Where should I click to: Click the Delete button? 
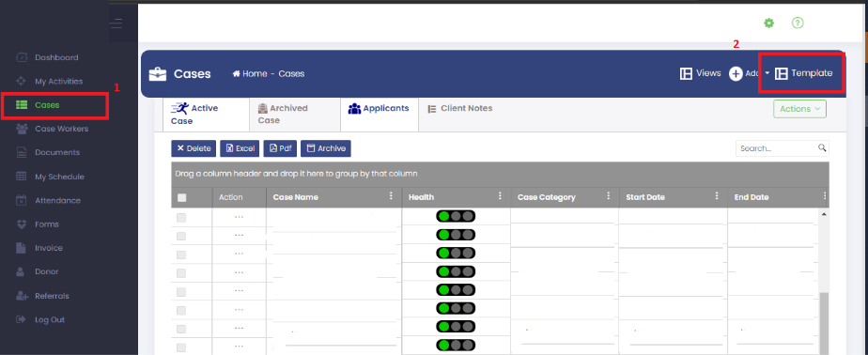(x=194, y=148)
